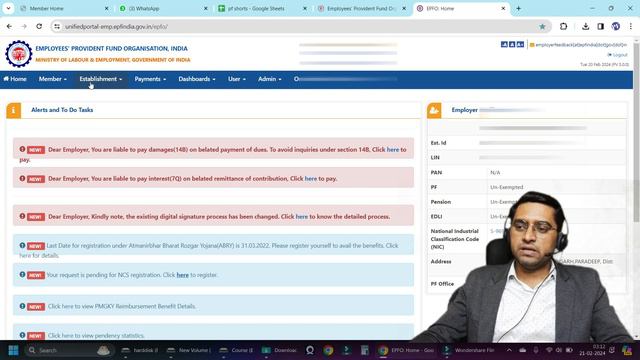Open a new browser tab

click(x=518, y=8)
